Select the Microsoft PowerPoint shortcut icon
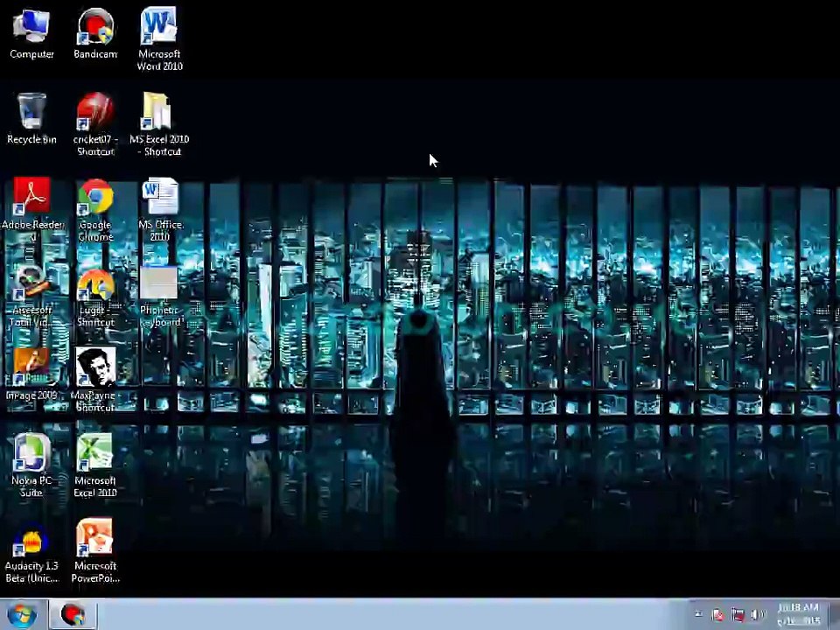Image resolution: width=840 pixels, height=630 pixels. 94,537
